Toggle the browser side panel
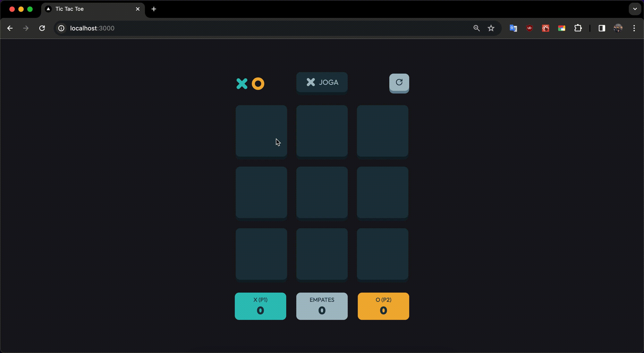The width and height of the screenshot is (644, 353). click(x=602, y=28)
